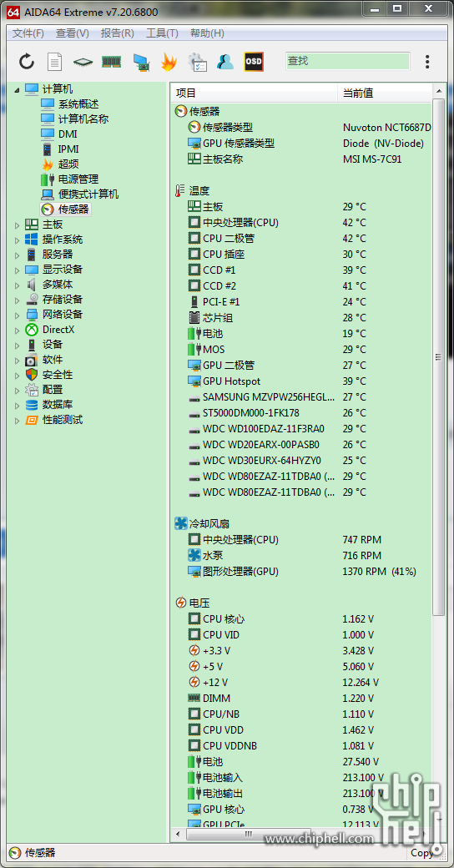This screenshot has width=454, height=868.
Task: Click the monitor diagnostics toolbar icon
Action: click(142, 62)
